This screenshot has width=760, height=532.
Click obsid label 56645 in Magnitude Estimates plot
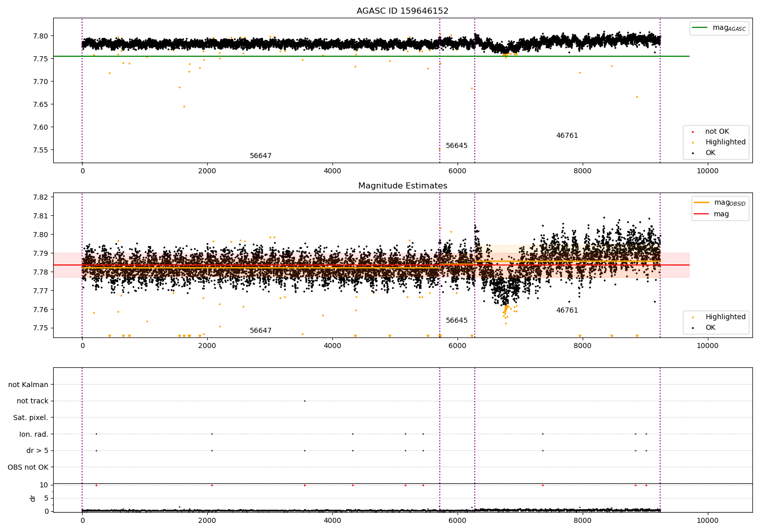coord(457,320)
